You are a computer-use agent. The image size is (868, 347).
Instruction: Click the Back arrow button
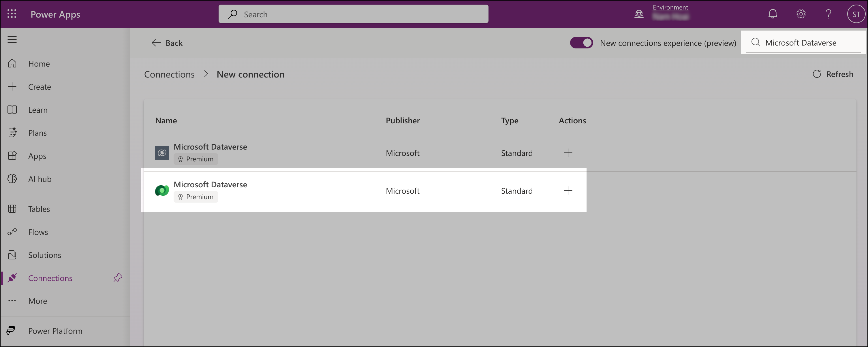pos(167,43)
